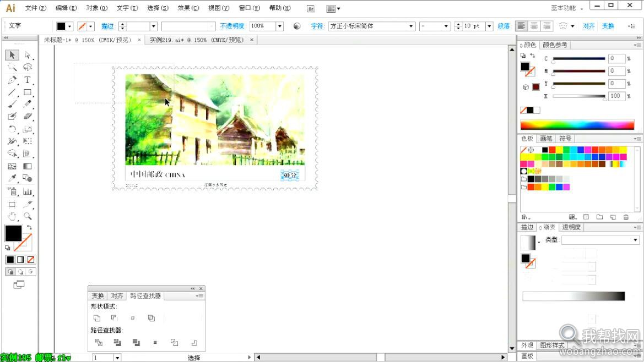Click 字符 link in control bar
This screenshot has width=644, height=362.
(317, 26)
